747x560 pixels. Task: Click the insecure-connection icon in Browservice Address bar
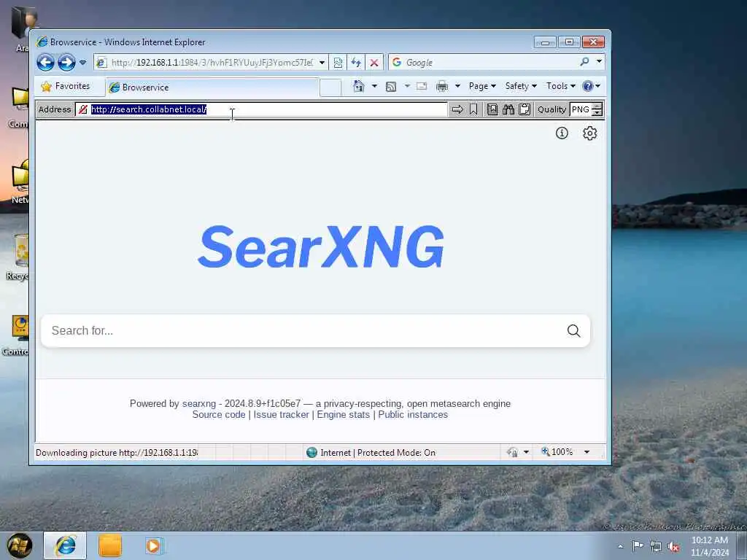pyautogui.click(x=83, y=109)
